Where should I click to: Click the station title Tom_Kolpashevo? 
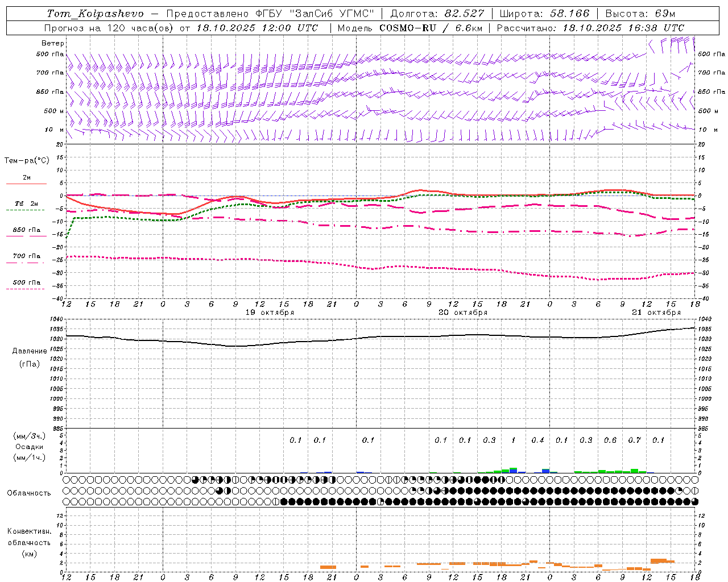point(95,14)
